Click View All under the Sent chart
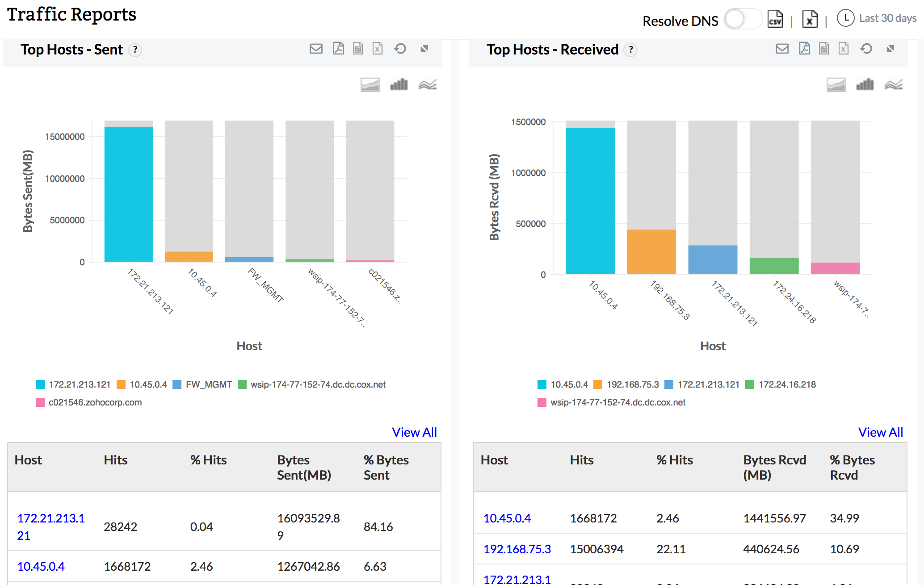 (414, 432)
